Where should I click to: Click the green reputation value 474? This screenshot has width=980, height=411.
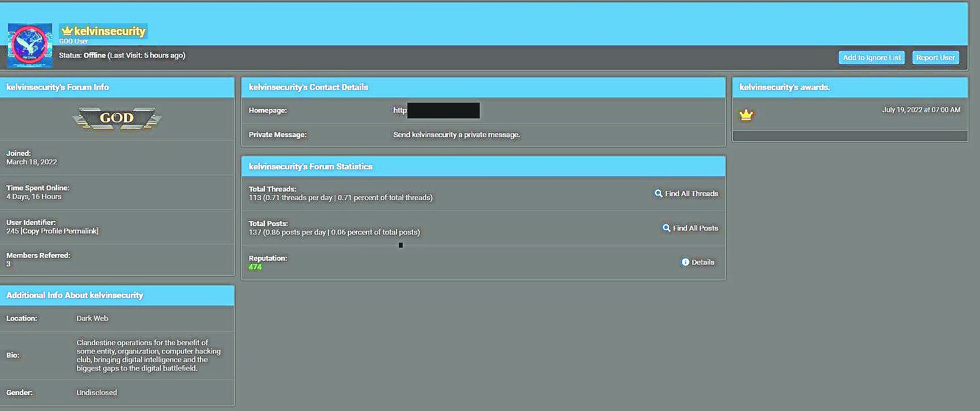[255, 267]
